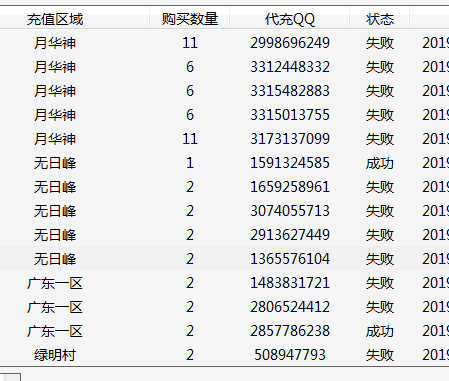Sort by the 状态 column header
The image size is (449, 381).
[380, 19]
